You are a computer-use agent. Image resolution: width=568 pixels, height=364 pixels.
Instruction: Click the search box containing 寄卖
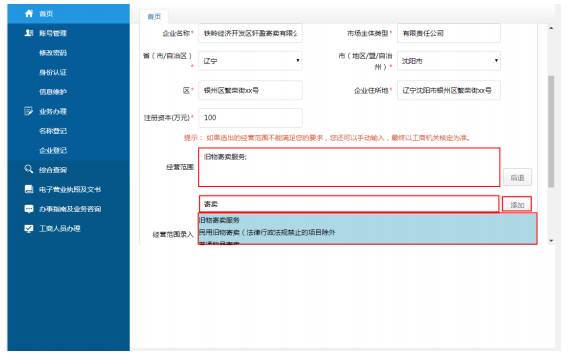tap(349, 204)
